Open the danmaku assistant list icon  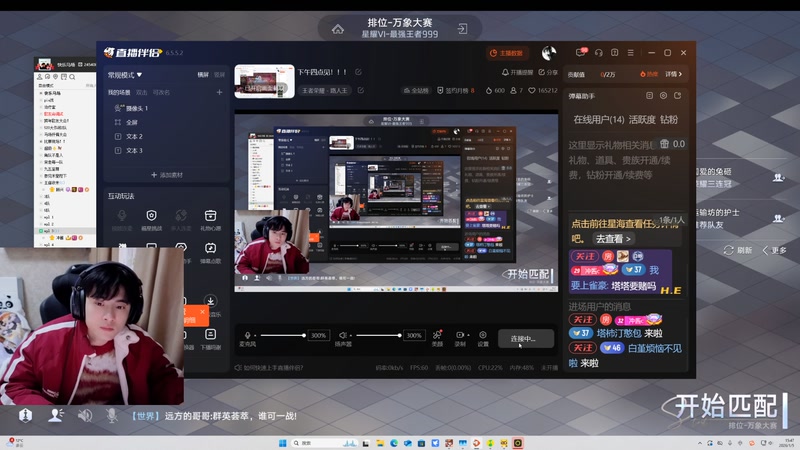tap(649, 95)
